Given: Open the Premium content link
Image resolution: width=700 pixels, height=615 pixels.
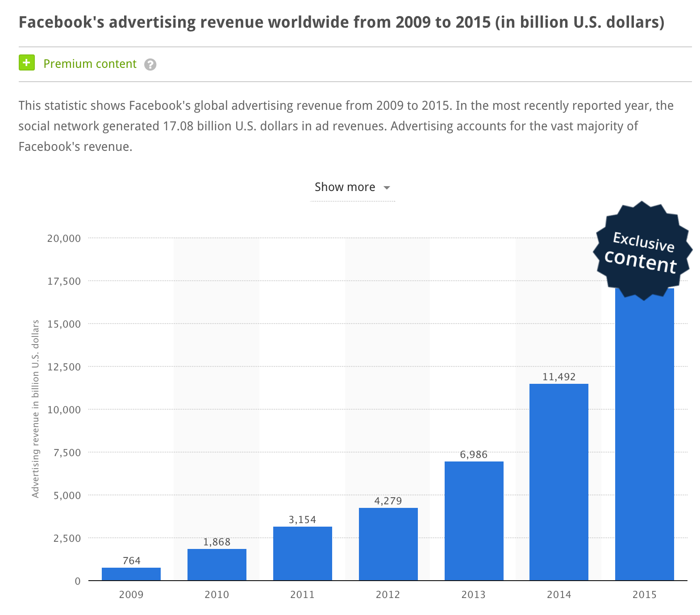Looking at the screenshot, I should 90,64.
